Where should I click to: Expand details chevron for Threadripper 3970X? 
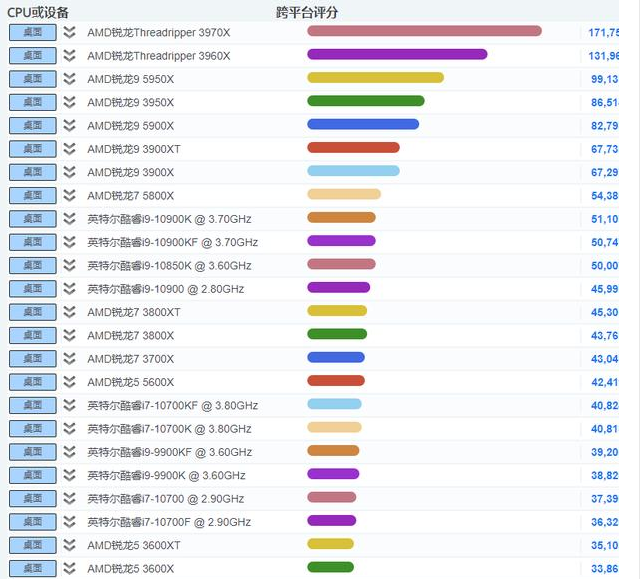(x=69, y=32)
